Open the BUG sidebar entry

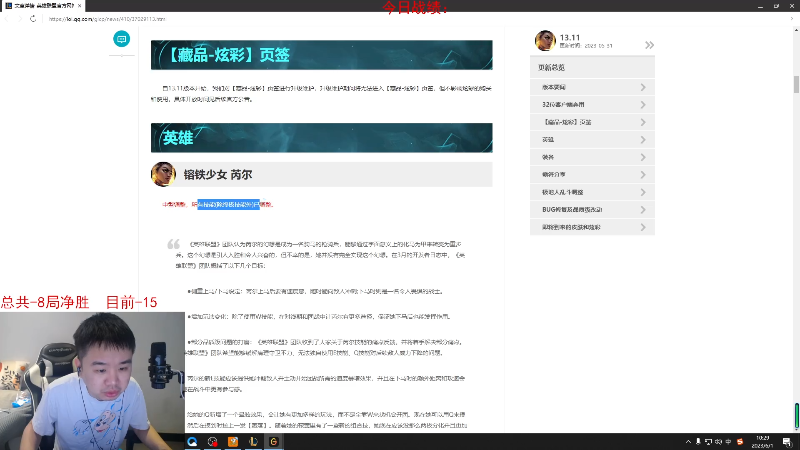(x=592, y=210)
